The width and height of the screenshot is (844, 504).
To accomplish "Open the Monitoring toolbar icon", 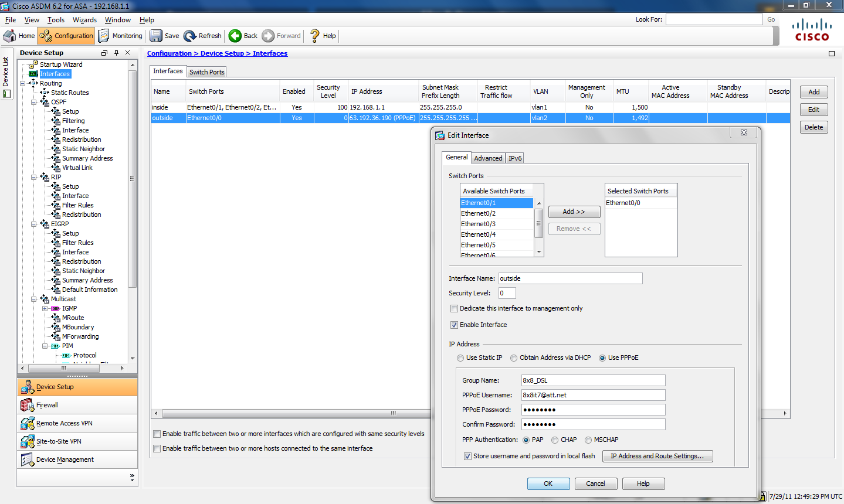I will click(103, 36).
